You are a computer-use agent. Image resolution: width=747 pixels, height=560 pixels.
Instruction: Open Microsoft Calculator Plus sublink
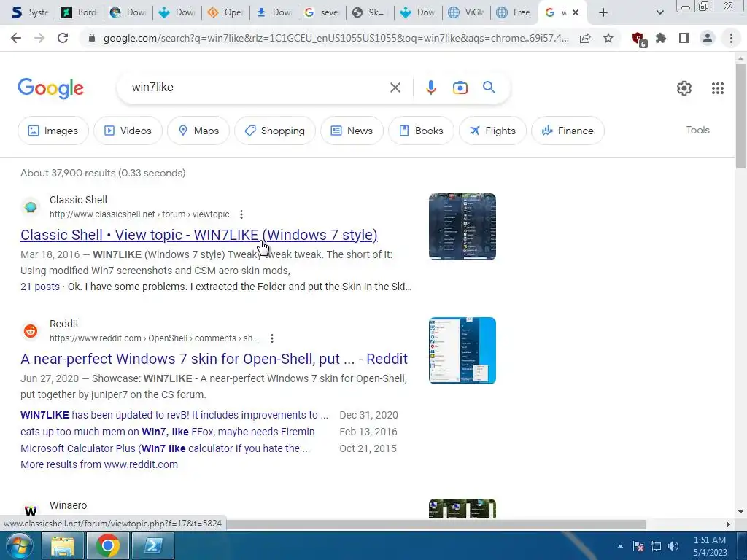tap(166, 448)
